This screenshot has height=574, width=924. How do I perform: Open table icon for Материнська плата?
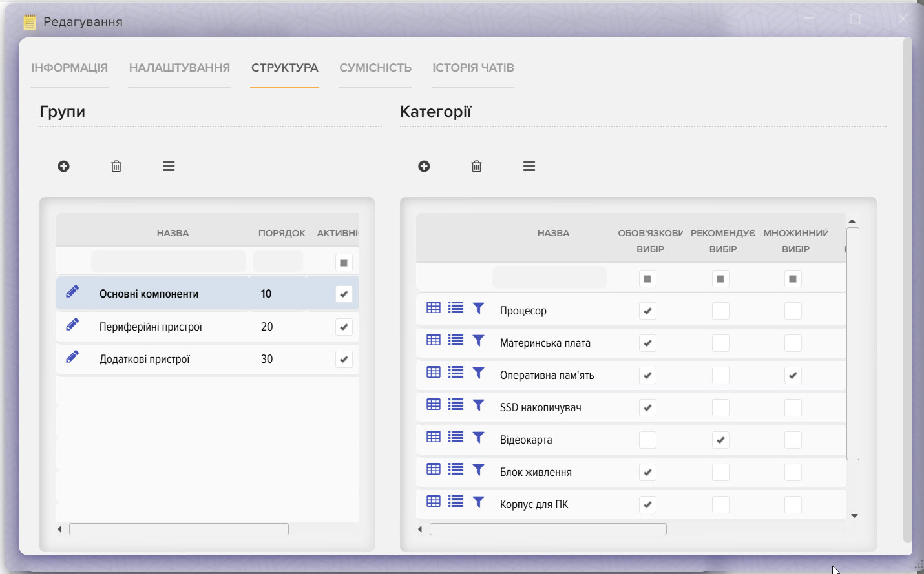coord(434,340)
